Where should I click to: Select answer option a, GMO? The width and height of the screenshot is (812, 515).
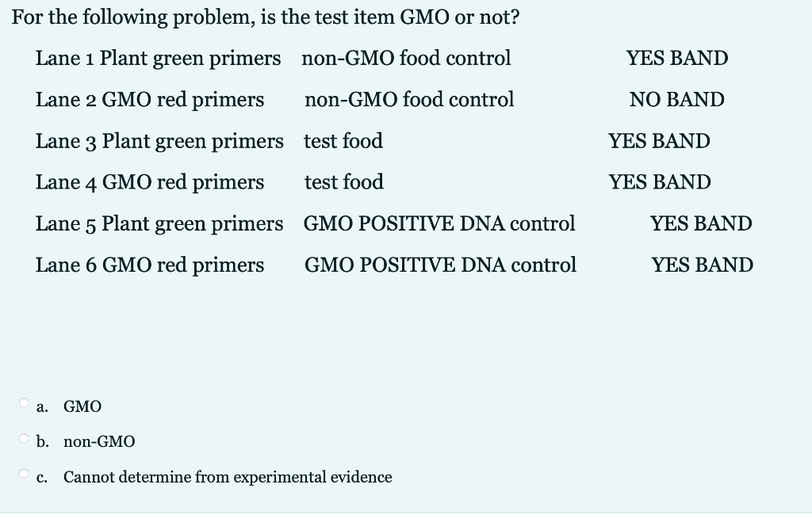pos(82,406)
